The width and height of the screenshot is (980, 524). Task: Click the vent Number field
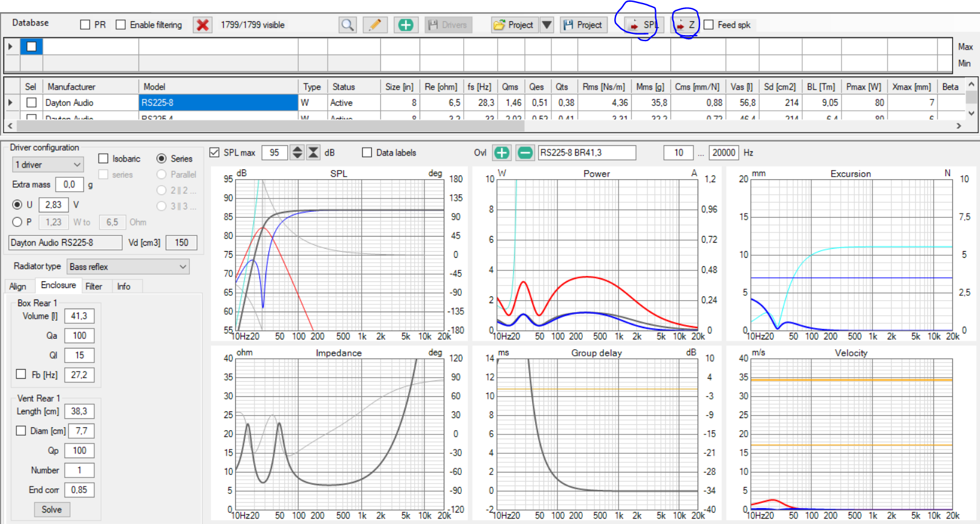79,470
